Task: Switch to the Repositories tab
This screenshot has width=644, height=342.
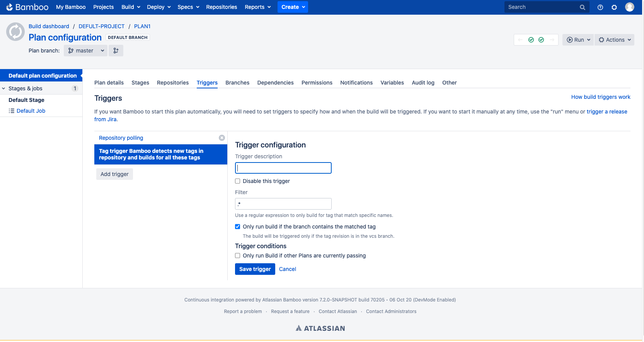Action: pos(173,83)
